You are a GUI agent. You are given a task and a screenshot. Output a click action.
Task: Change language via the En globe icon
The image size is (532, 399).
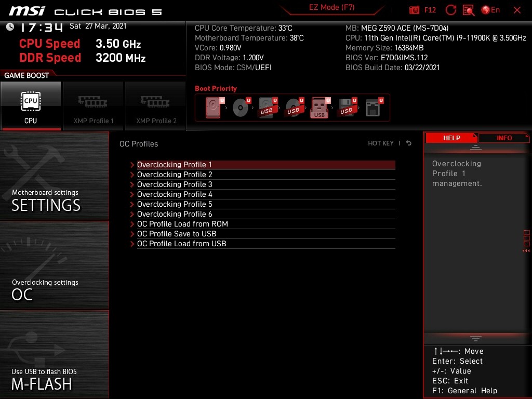coord(490,10)
